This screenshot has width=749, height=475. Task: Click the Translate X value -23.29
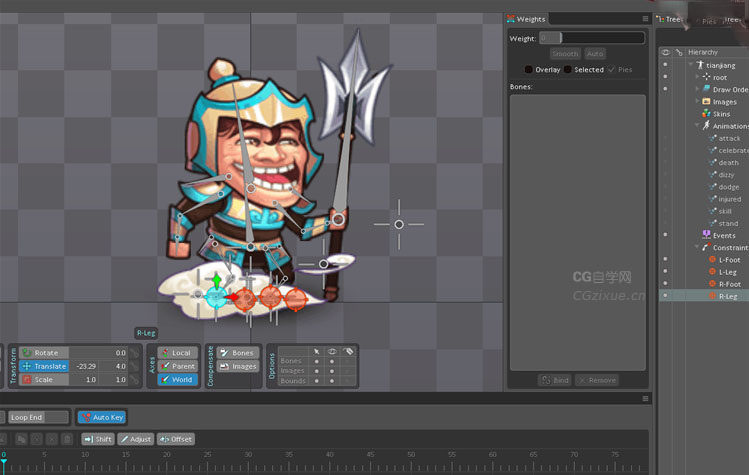pos(85,366)
